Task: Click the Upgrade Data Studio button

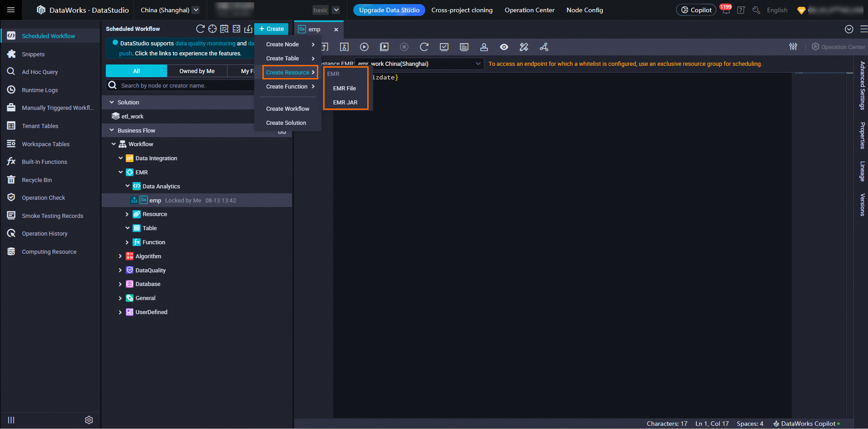Action: point(389,10)
